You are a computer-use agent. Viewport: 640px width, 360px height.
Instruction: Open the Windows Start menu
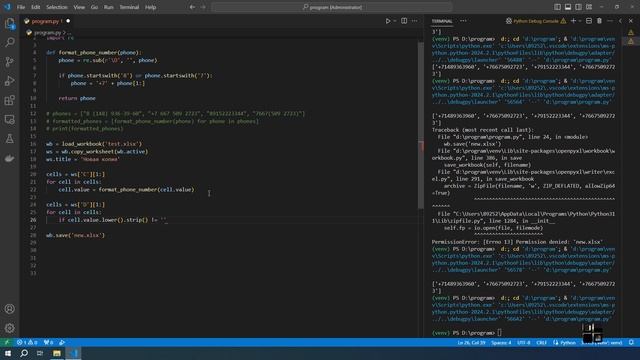tap(8, 353)
